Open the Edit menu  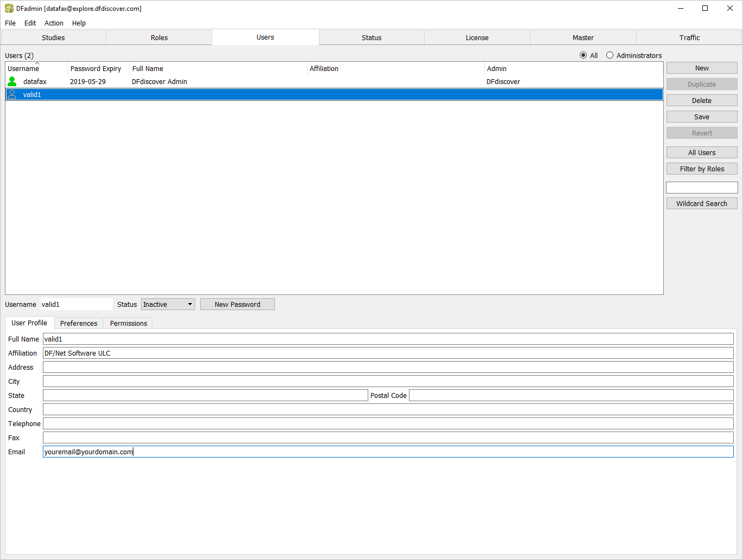[x=30, y=23]
